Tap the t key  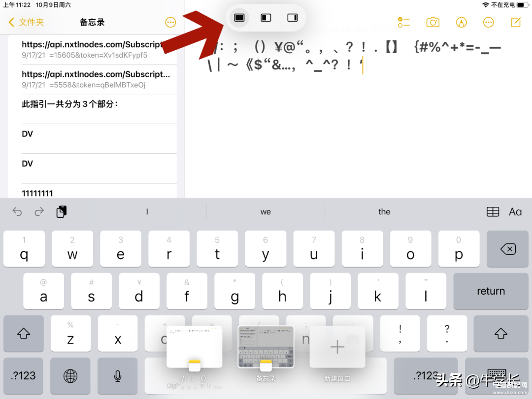click(x=217, y=249)
